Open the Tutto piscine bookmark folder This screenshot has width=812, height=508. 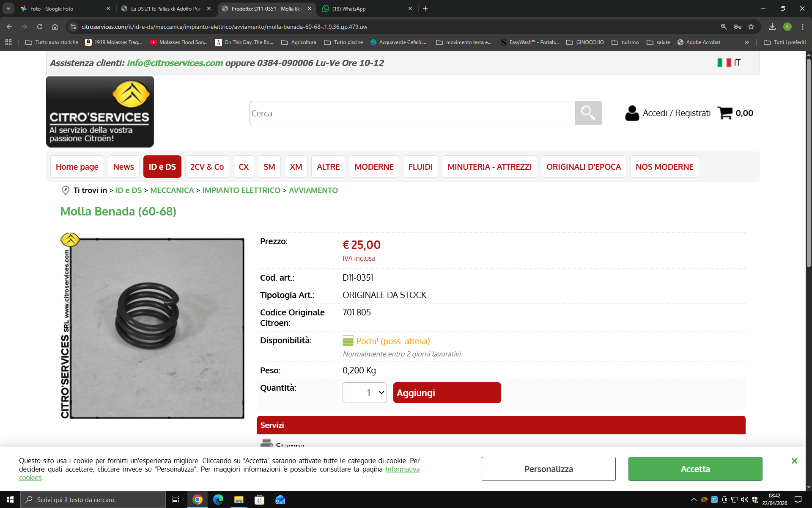click(x=343, y=42)
